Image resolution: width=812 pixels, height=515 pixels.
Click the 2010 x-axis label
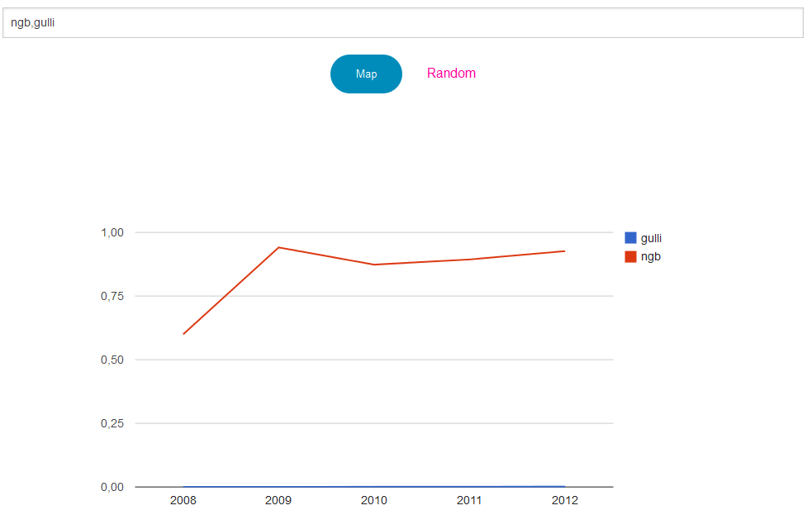374,500
